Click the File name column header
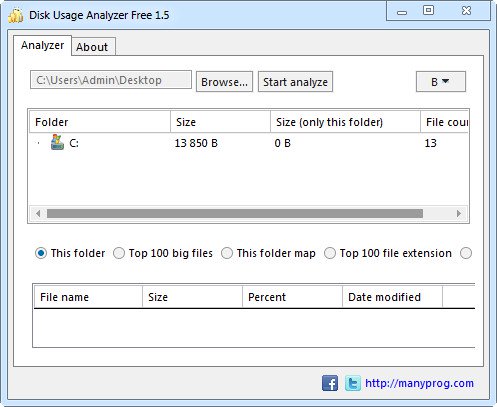 (88, 297)
